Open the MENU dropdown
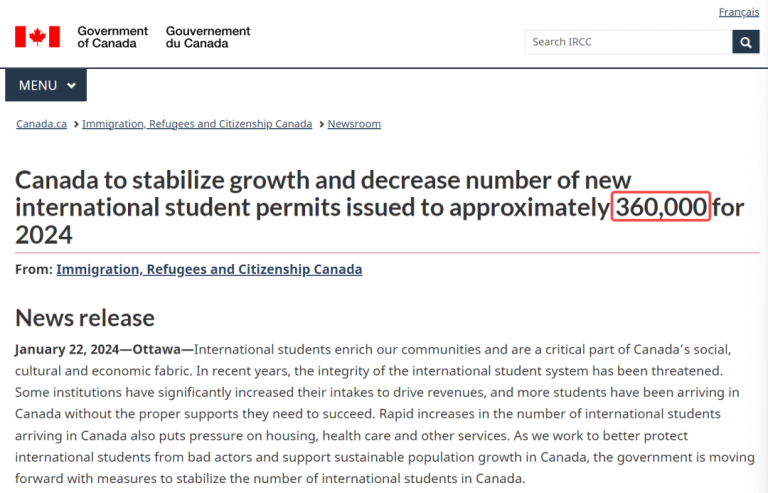The image size is (768, 493). [x=46, y=85]
